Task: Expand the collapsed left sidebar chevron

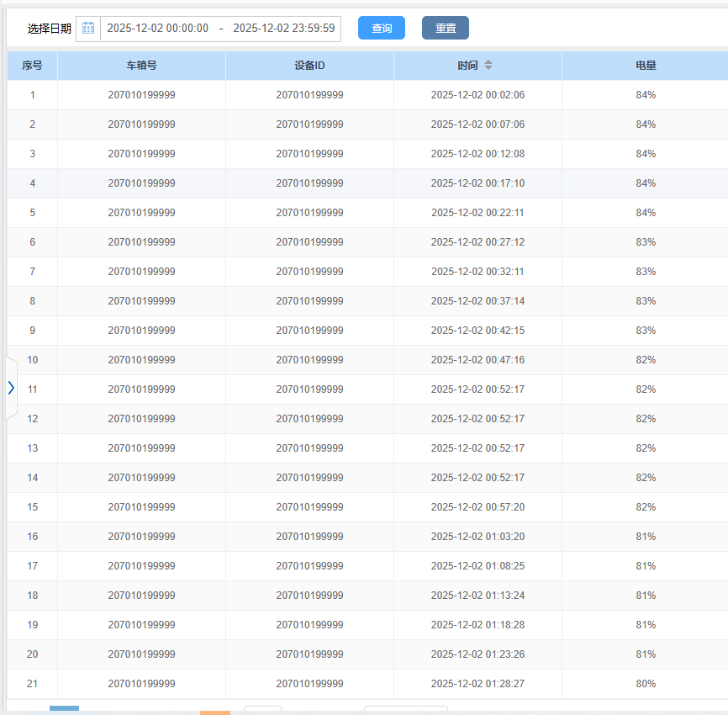Action: 11,388
